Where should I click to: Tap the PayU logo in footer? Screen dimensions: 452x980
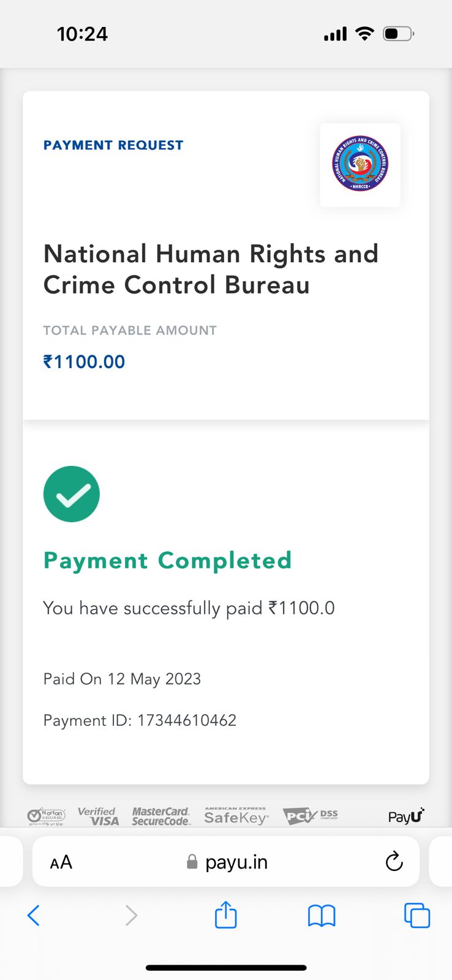(x=406, y=816)
